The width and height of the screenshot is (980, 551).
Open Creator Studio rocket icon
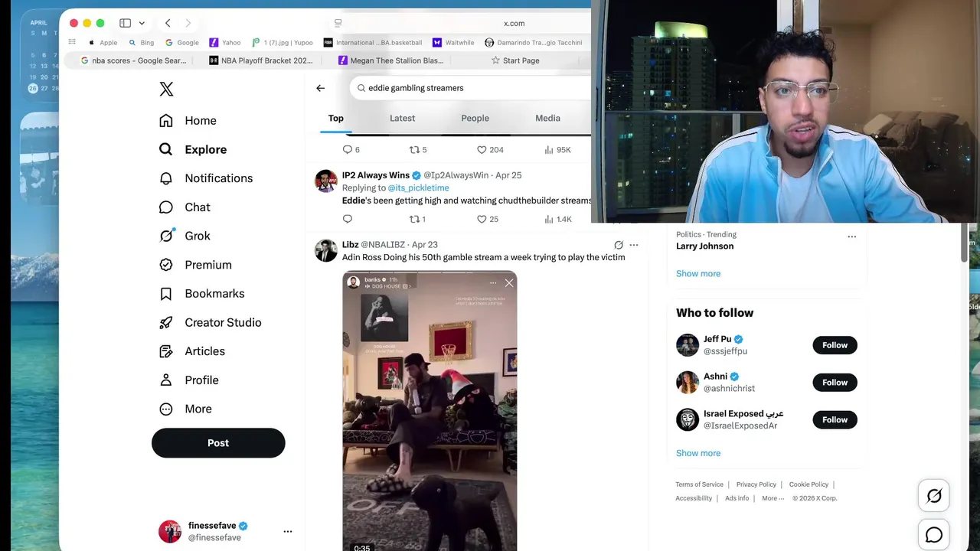click(x=166, y=322)
